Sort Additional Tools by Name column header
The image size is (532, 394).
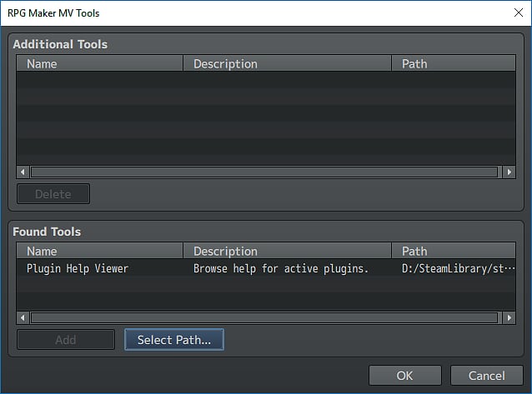pos(100,63)
